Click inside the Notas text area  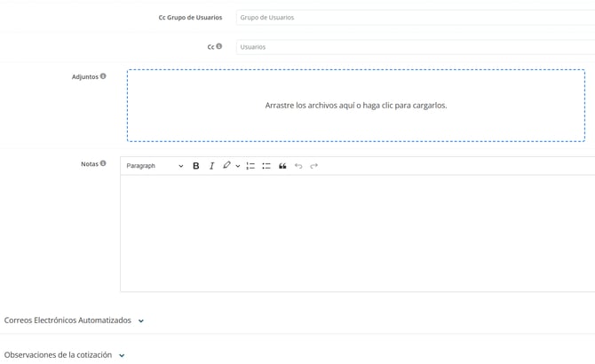pos(357,233)
